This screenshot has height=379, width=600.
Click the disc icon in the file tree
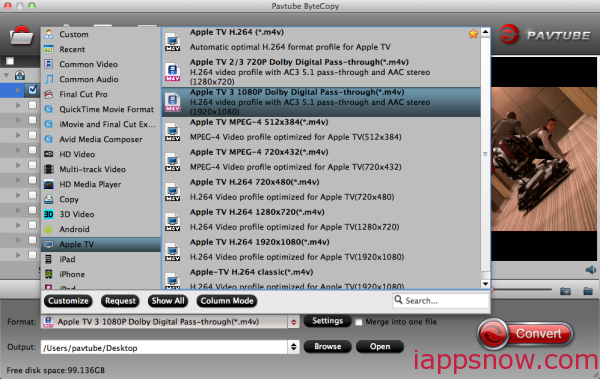click(20, 75)
